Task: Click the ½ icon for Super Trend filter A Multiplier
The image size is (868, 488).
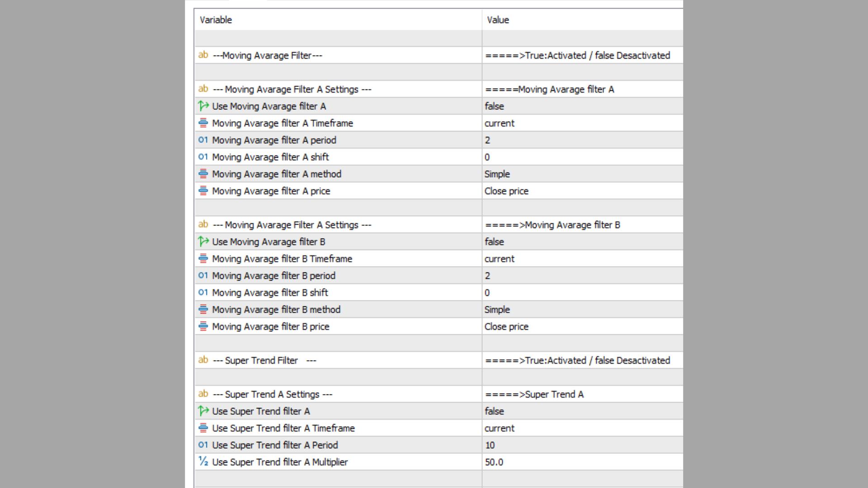Action: (x=203, y=461)
